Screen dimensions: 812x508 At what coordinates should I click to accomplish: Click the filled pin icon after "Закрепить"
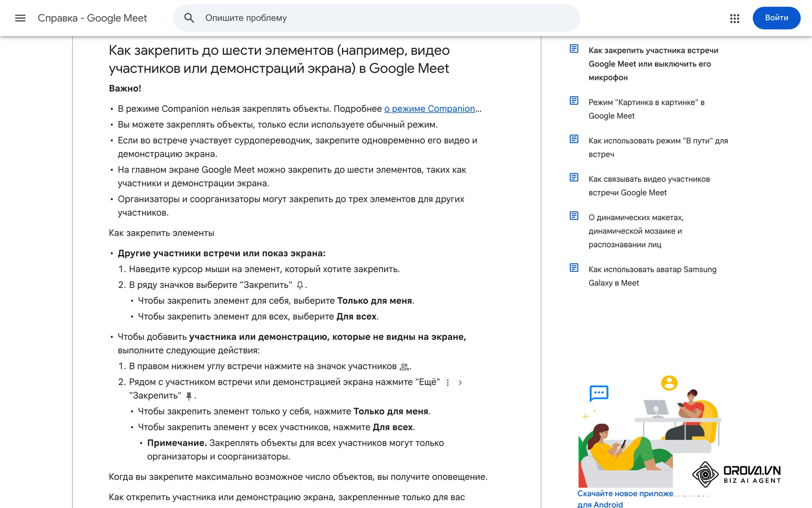[x=189, y=396]
